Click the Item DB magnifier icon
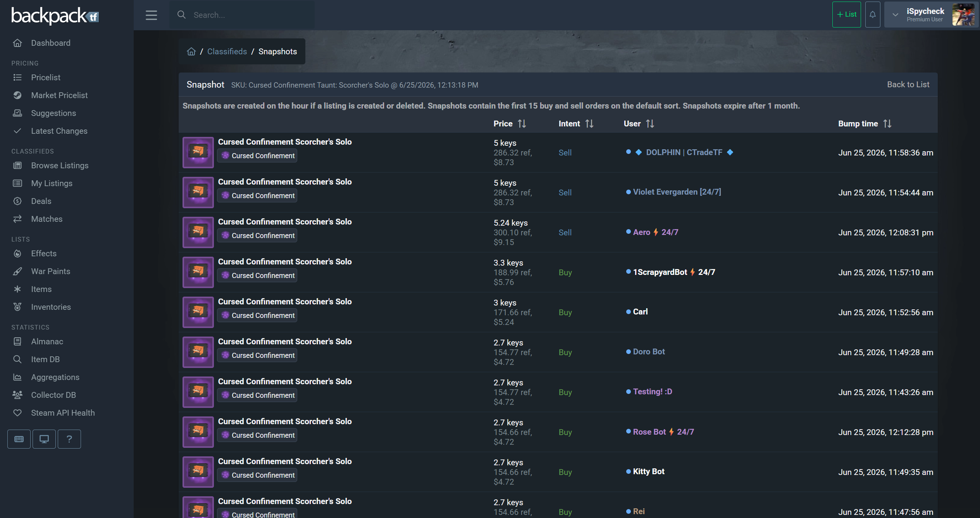This screenshot has height=518, width=980. 17,359
